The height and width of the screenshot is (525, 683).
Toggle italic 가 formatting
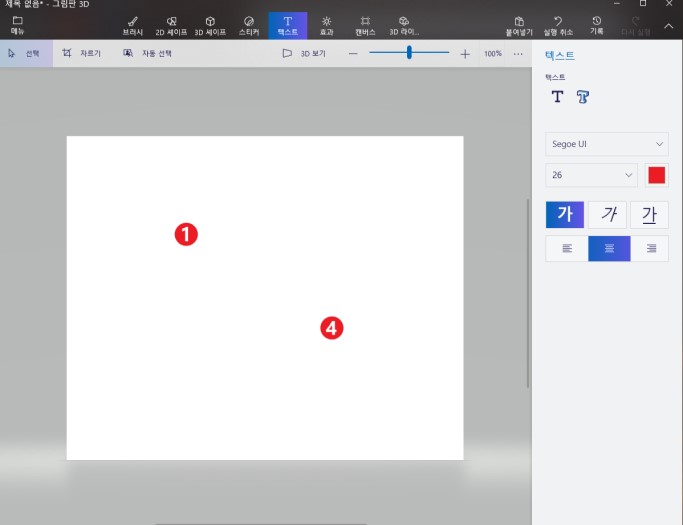coord(607,214)
